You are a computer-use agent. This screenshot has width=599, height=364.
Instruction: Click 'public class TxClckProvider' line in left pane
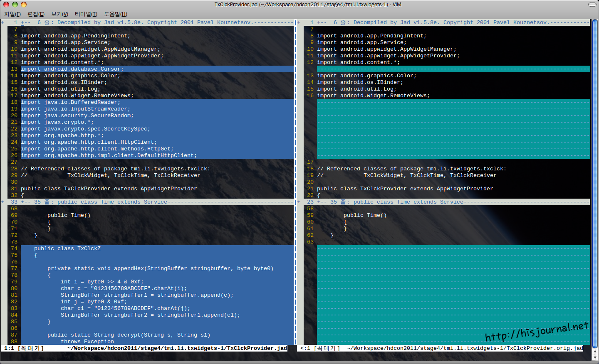coord(109,189)
